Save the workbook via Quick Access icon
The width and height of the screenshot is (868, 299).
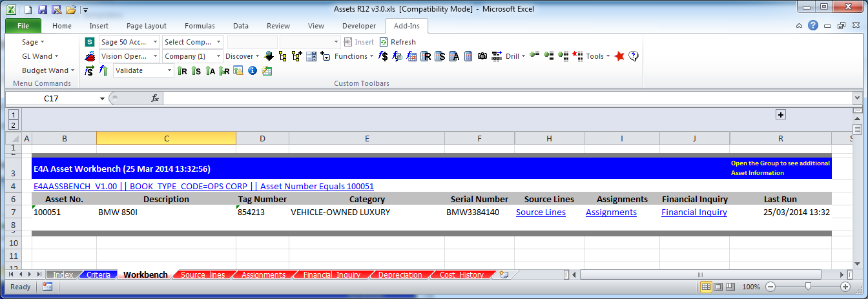pos(43,10)
